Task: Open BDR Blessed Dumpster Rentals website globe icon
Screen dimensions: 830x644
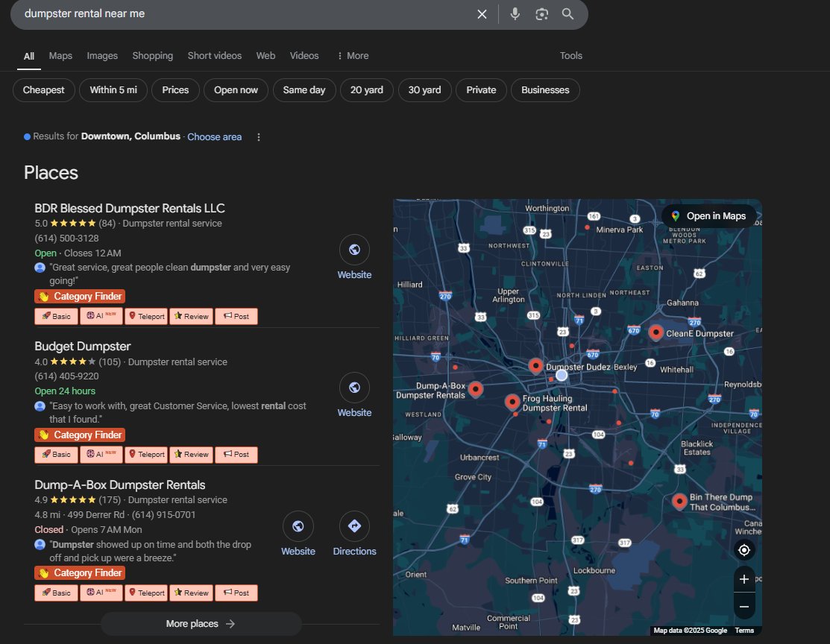Action: click(x=354, y=249)
